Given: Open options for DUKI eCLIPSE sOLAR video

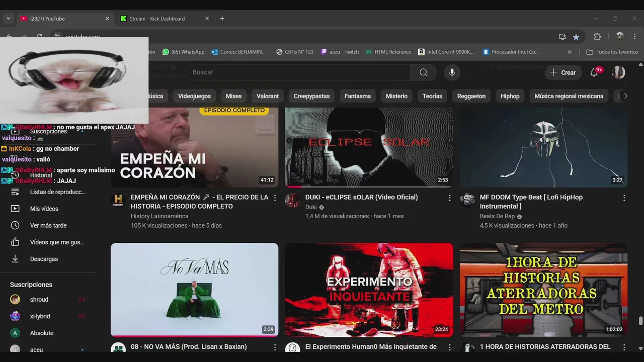Looking at the screenshot, I should [x=449, y=198].
